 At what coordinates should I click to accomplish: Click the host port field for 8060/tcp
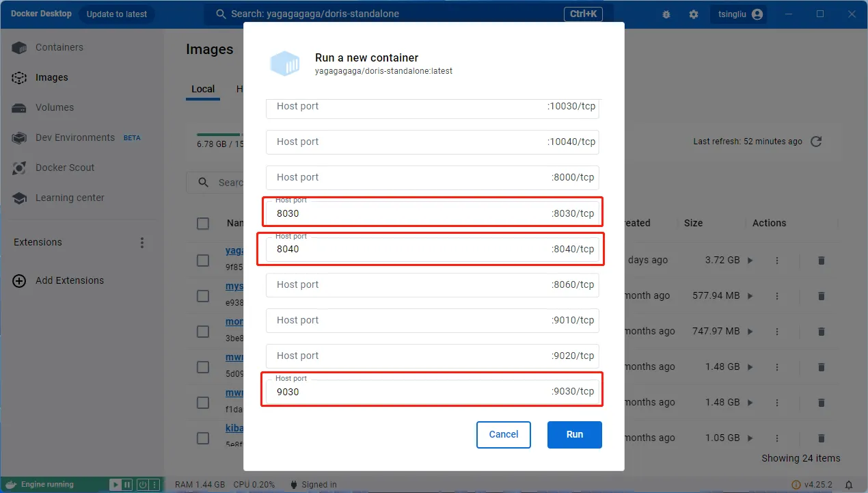[x=432, y=285]
